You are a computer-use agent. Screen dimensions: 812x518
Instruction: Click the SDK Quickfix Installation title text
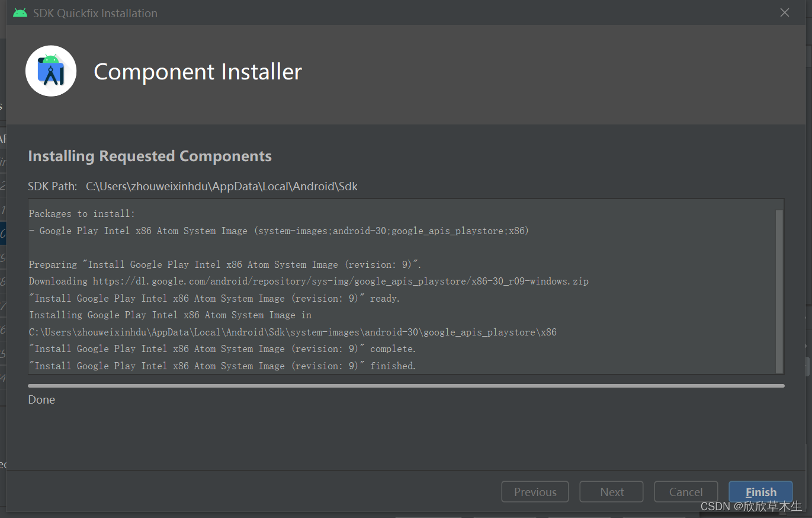(95, 13)
